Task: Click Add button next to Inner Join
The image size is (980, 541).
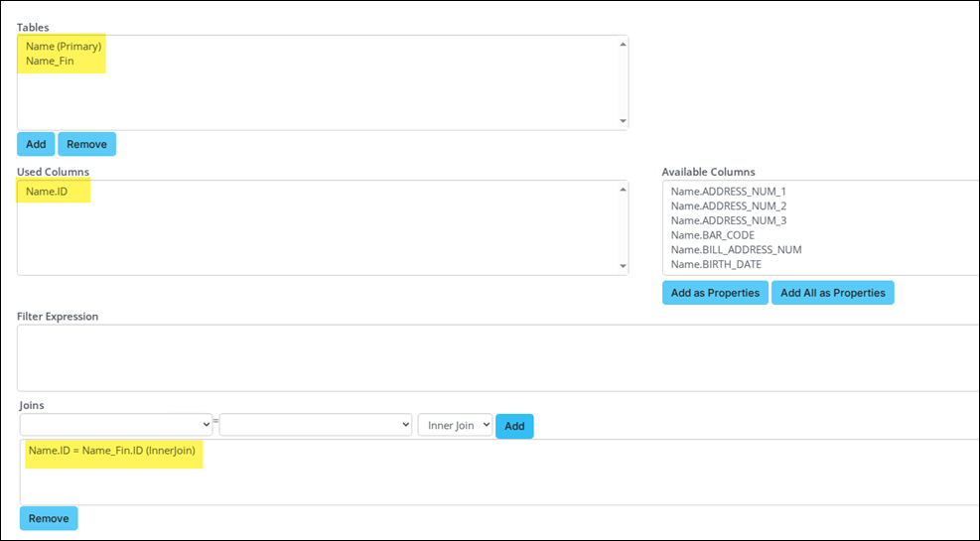Action: coord(514,426)
